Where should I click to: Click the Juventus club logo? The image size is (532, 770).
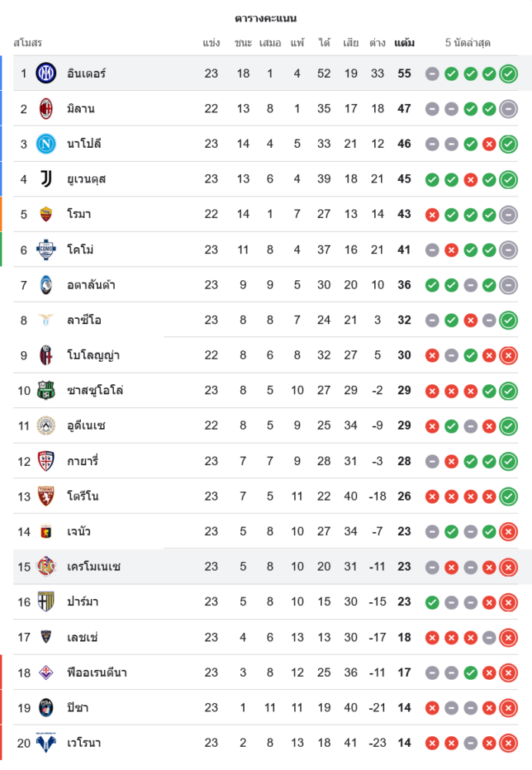pyautogui.click(x=46, y=179)
